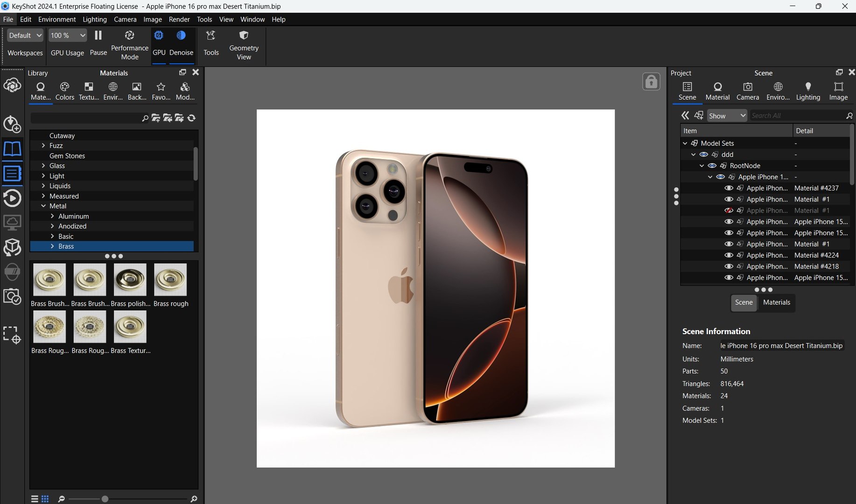Toggle eye for part with Material #4224

[729, 255]
